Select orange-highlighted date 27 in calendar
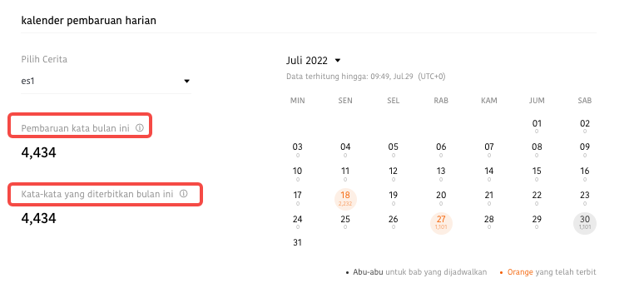Screen dimensions: 644x308 tap(441, 223)
